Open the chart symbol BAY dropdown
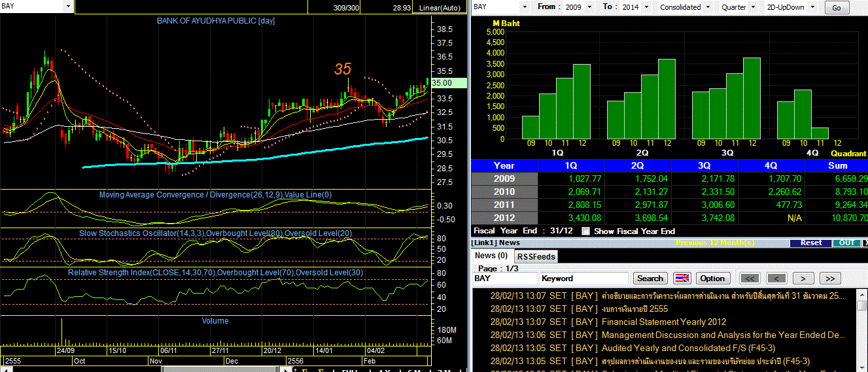 point(68,7)
